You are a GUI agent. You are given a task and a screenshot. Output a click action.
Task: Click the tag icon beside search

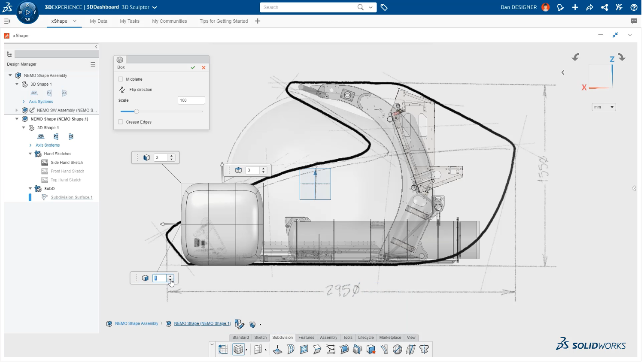384,7
